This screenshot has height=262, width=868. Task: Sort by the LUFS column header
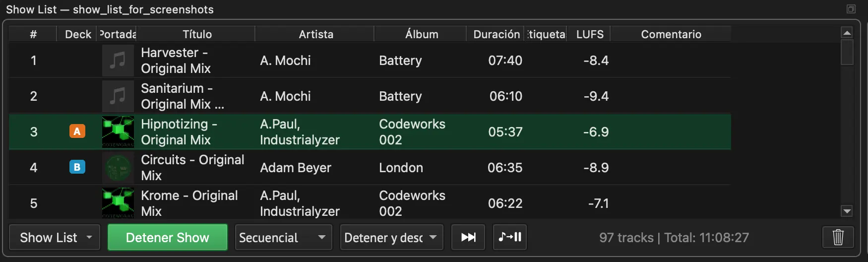pos(590,34)
